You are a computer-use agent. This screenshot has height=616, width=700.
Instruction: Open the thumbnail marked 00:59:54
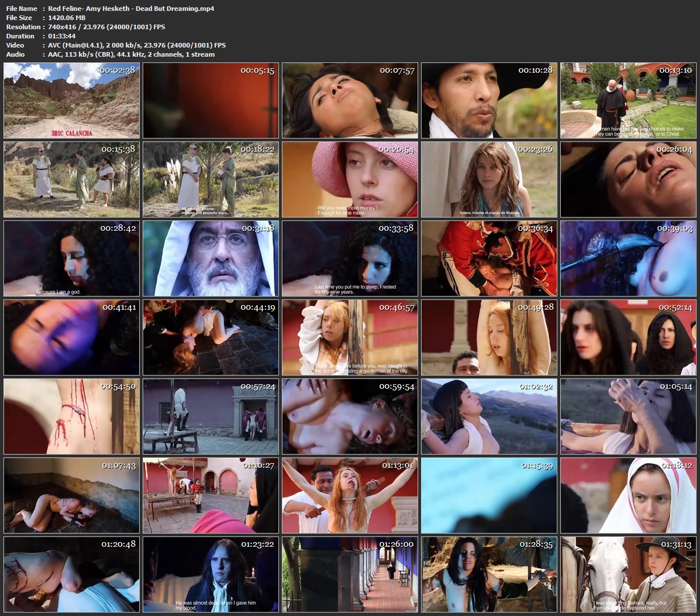click(x=350, y=417)
